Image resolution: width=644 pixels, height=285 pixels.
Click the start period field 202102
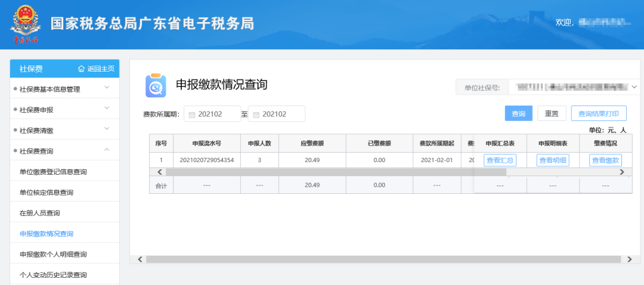(212, 114)
